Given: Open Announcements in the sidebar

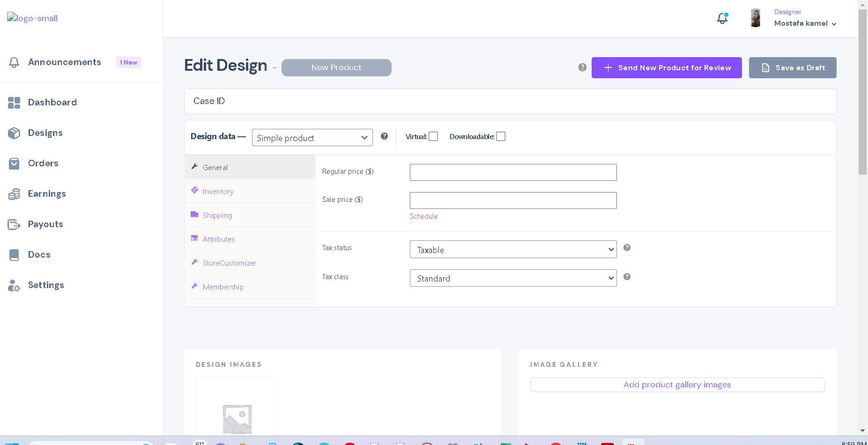Looking at the screenshot, I should coord(65,62).
